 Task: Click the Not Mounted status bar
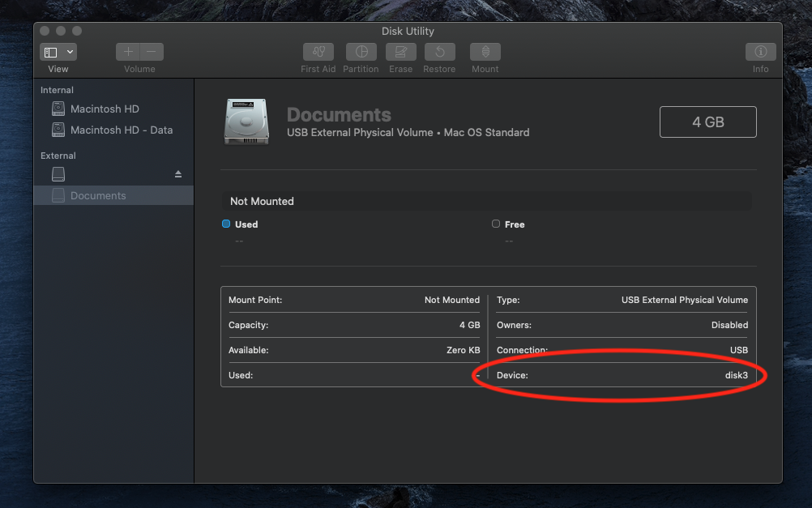pos(486,201)
